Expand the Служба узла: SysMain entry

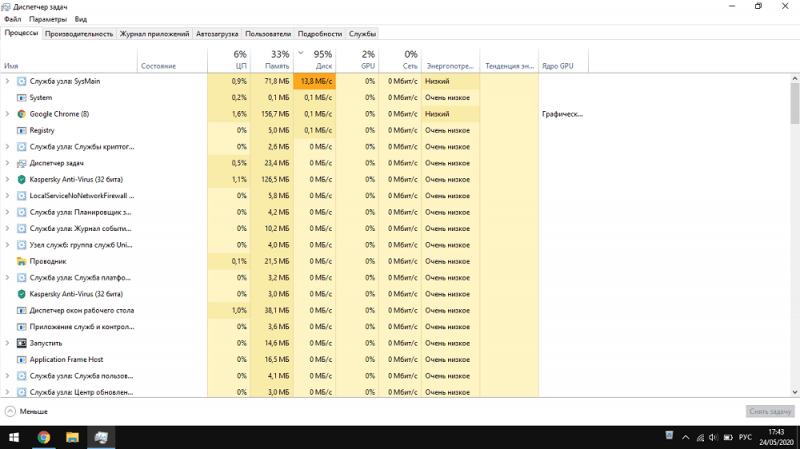[x=7, y=81]
